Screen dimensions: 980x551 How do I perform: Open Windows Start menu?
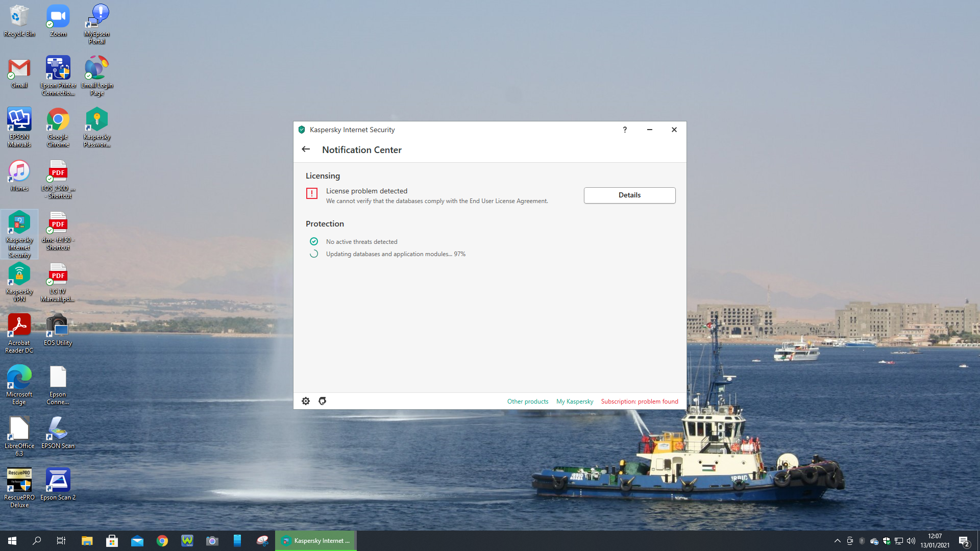coord(12,541)
